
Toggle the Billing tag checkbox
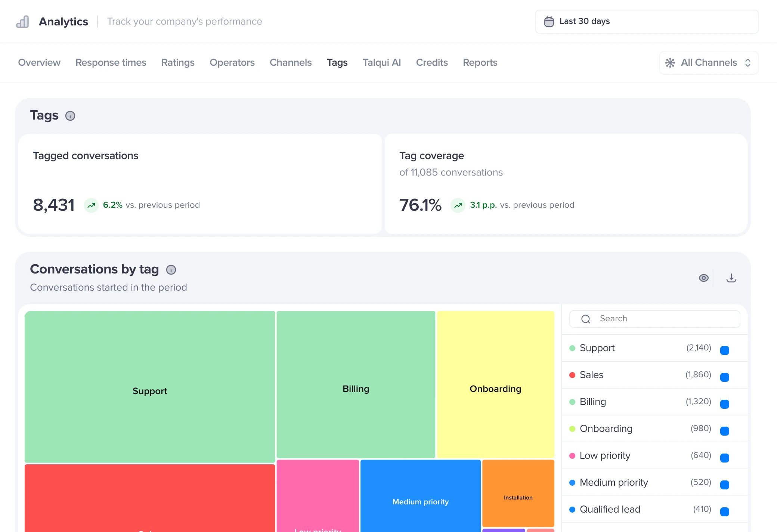(725, 404)
